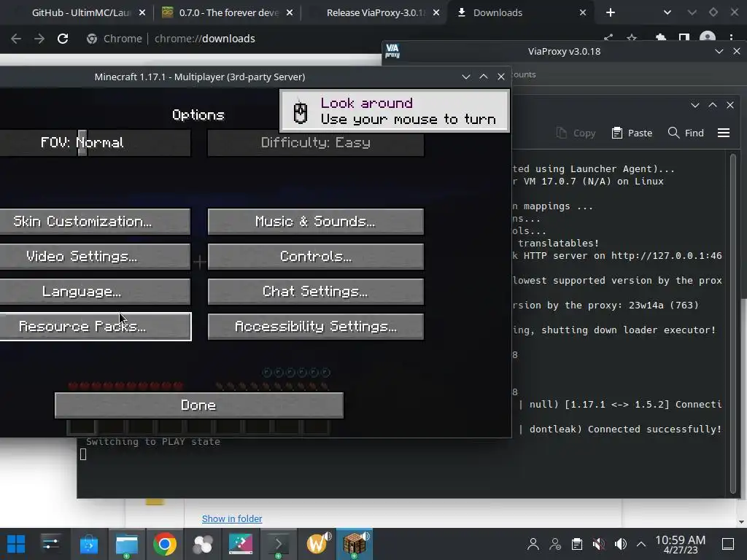
Task: Switch to the terminal on taskbar
Action: click(278, 544)
